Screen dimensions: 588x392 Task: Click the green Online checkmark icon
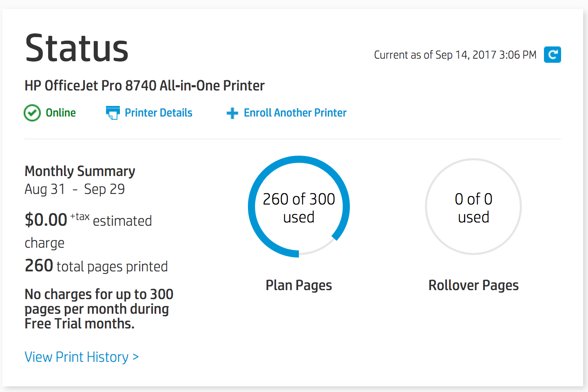point(32,113)
